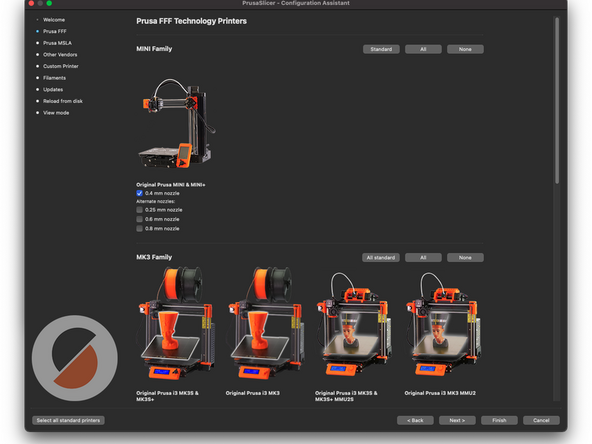This screenshot has width=592, height=444.
Task: Click All standard for MK3 Family
Action: (381, 257)
